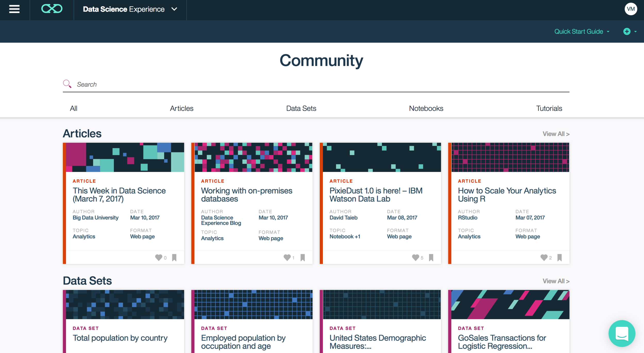Screen dimensions: 644x353
Task: Click the This Week in Data Science thumbnail
Action: tap(125, 157)
